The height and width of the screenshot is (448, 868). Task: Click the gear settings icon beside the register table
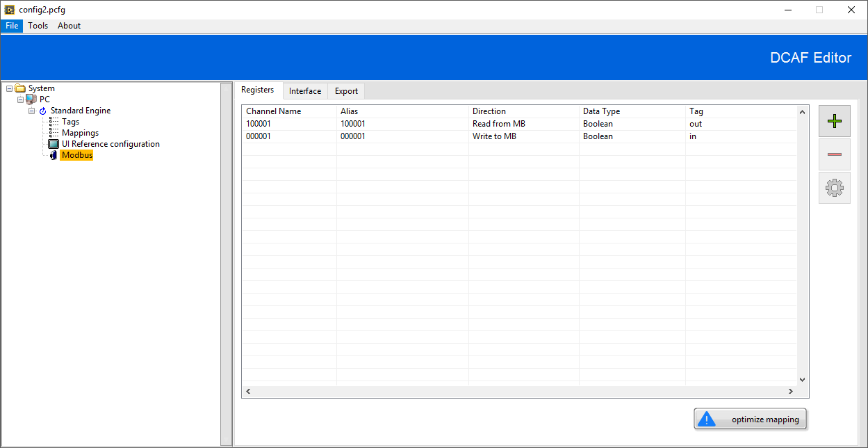pyautogui.click(x=834, y=188)
